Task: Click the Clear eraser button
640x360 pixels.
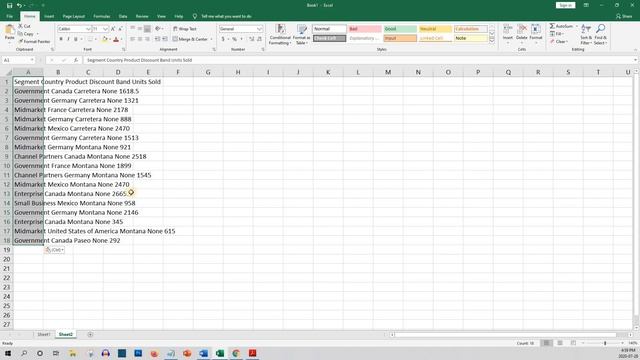Action: [x=558, y=41]
